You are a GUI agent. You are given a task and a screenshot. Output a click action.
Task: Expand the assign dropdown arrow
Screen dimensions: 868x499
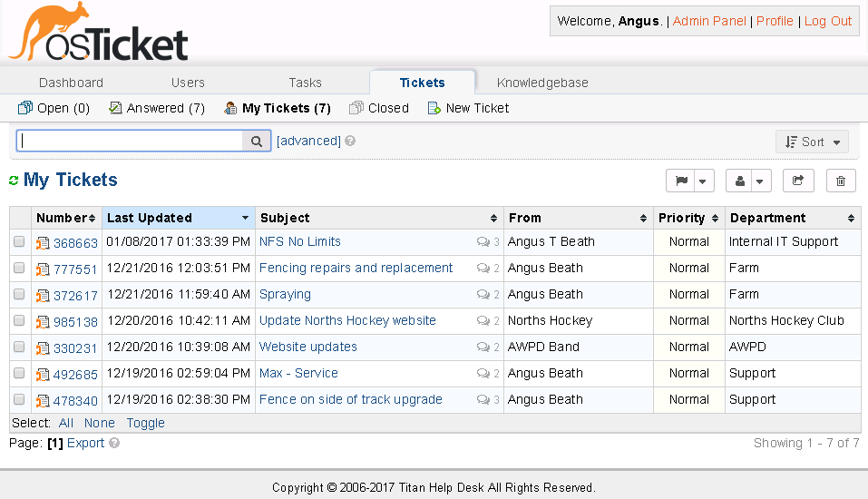(x=762, y=181)
